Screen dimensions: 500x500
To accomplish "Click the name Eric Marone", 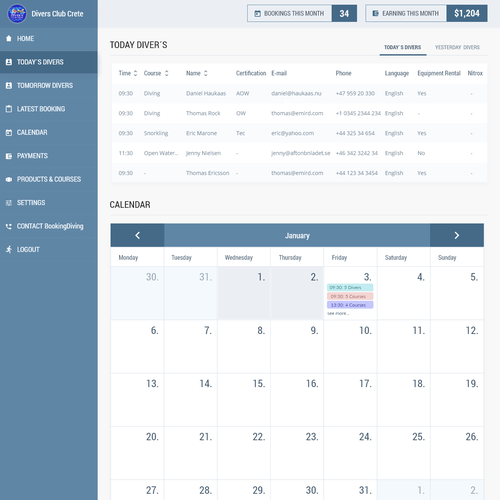I will [201, 133].
